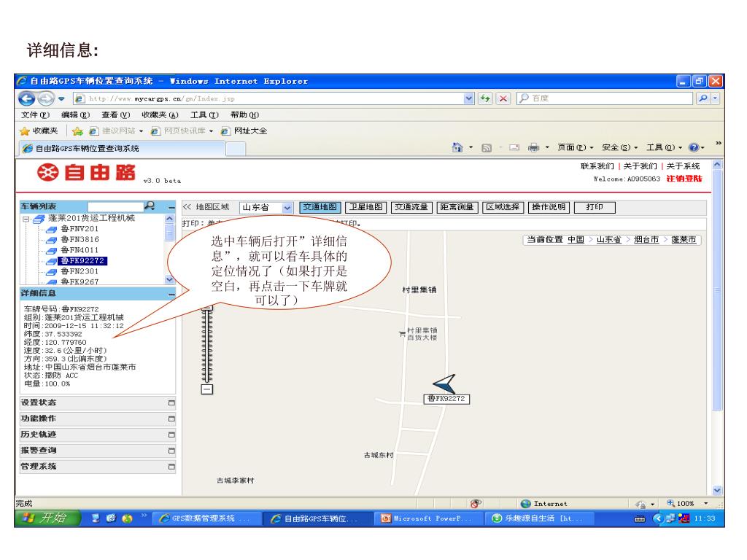The width and height of the screenshot is (747, 560).
Task: Click the 交通流量 button
Action: point(411,207)
